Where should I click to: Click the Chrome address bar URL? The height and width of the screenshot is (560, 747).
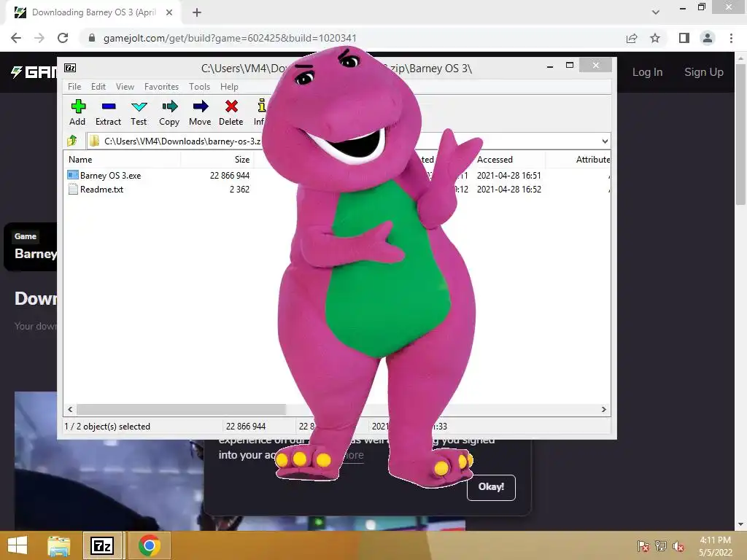coord(230,38)
